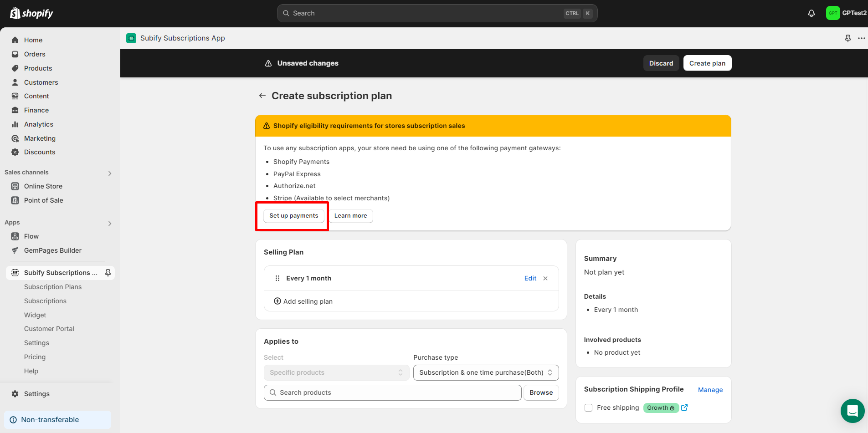Open the Products section
The height and width of the screenshot is (433, 868).
[x=38, y=68]
